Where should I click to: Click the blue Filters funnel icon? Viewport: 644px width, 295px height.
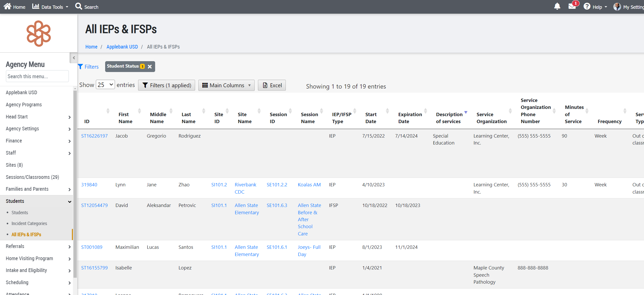click(80, 67)
